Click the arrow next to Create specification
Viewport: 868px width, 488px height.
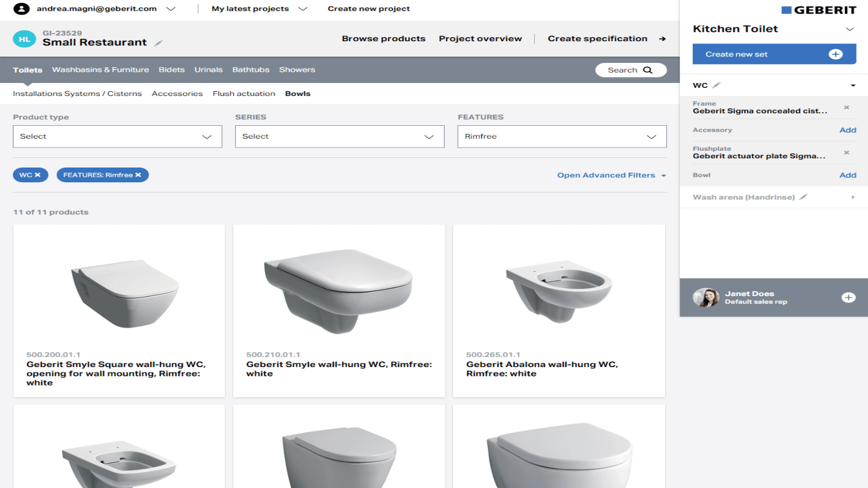(x=662, y=38)
